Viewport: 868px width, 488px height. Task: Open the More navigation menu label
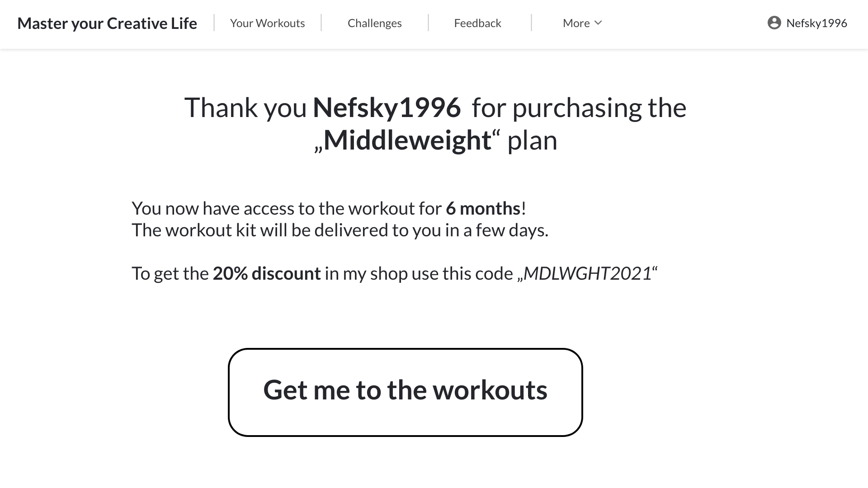tap(576, 23)
